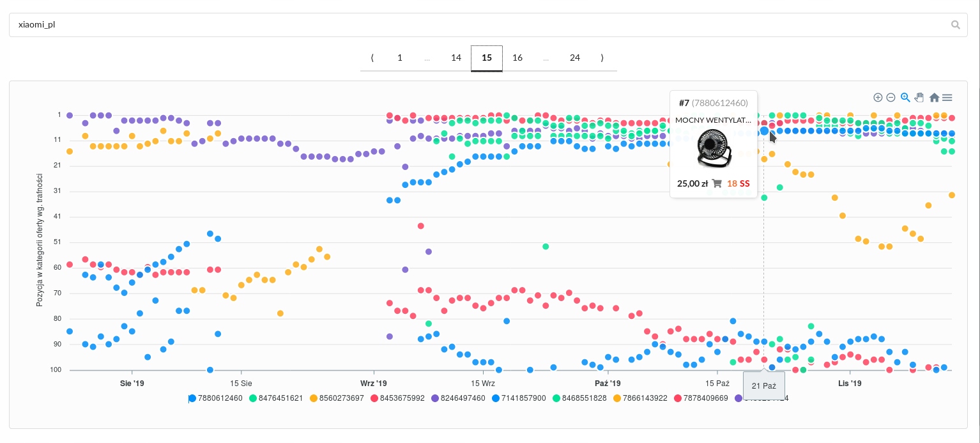Image resolution: width=980 pixels, height=443 pixels.
Task: Reset chart zoom with home icon
Action: (x=934, y=98)
